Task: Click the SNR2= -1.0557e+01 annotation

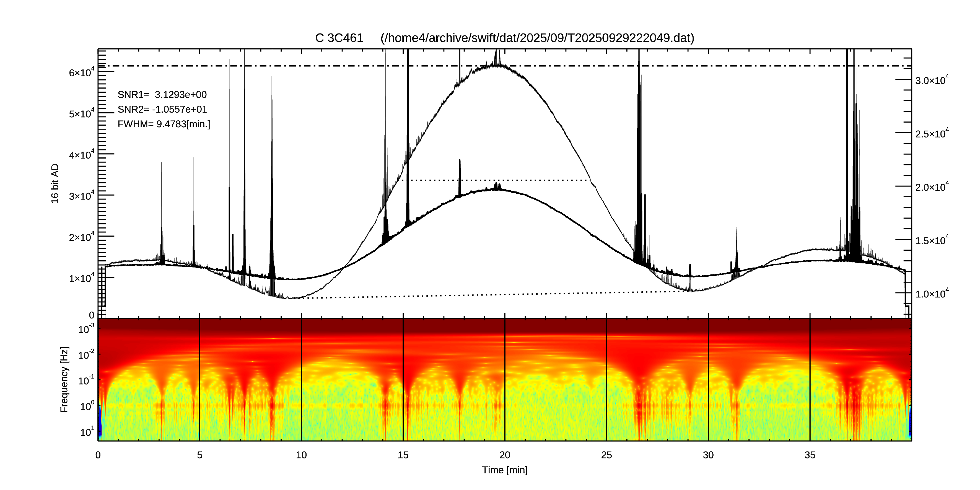Action: click(x=162, y=110)
